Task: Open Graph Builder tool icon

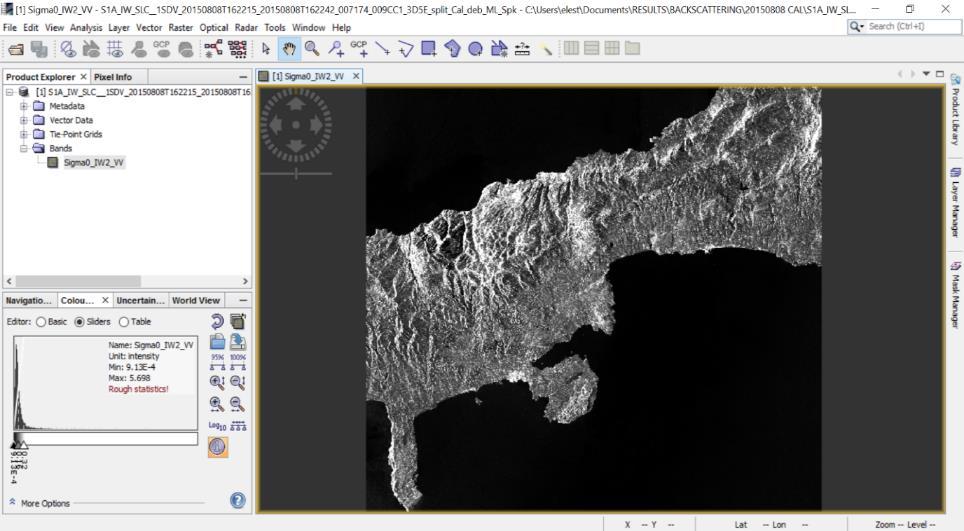Action: [x=213, y=49]
